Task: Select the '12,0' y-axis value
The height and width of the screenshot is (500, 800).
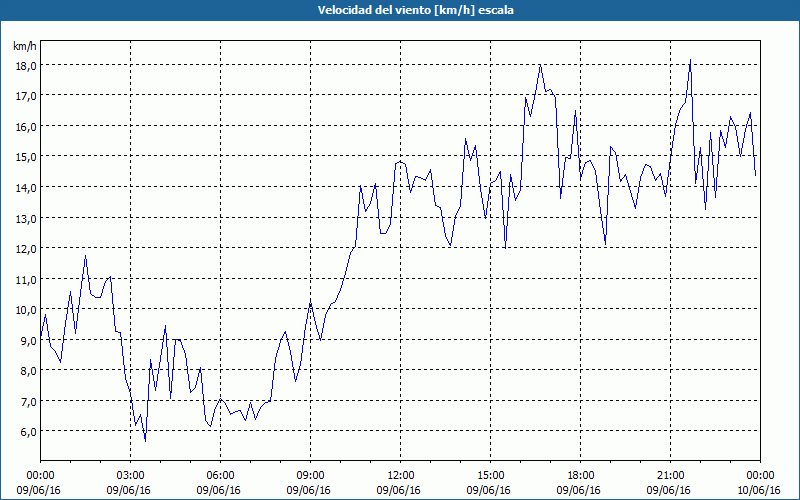Action: 25,249
